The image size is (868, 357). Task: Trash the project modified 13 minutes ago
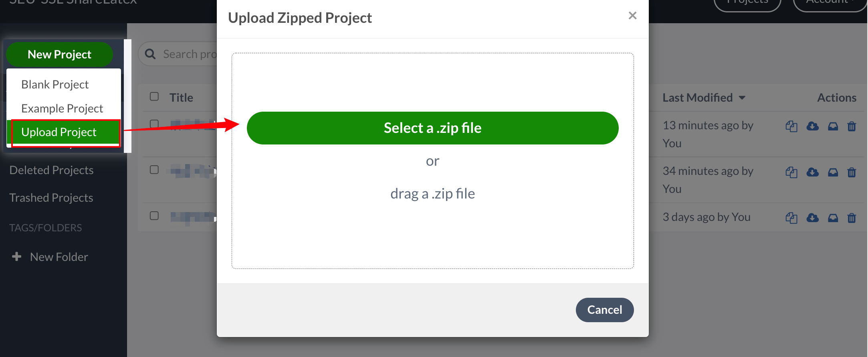[852, 126]
